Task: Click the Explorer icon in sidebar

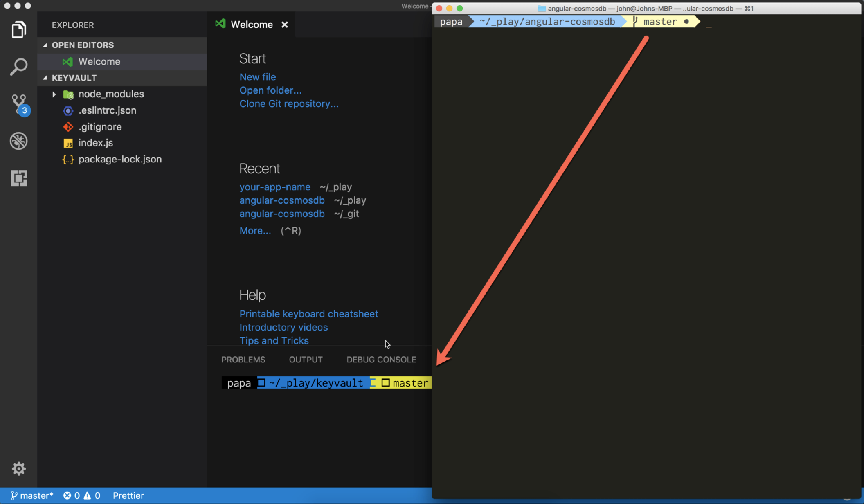Action: [18, 29]
